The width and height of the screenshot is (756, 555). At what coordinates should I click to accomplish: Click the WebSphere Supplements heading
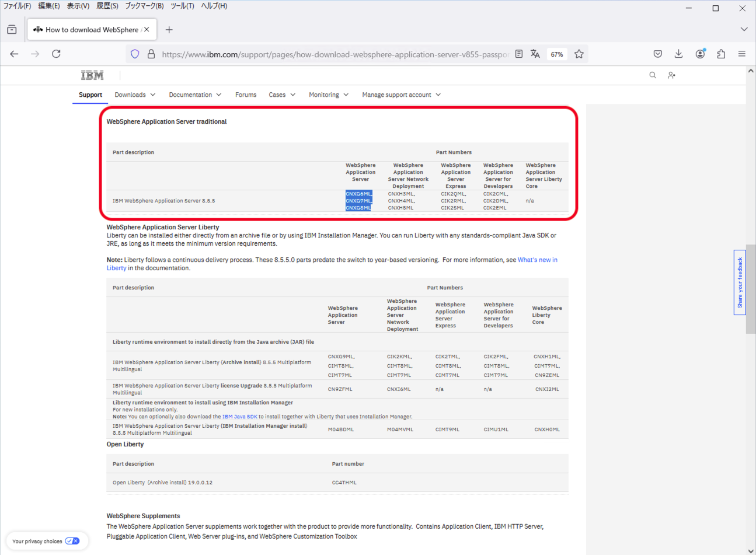click(143, 516)
